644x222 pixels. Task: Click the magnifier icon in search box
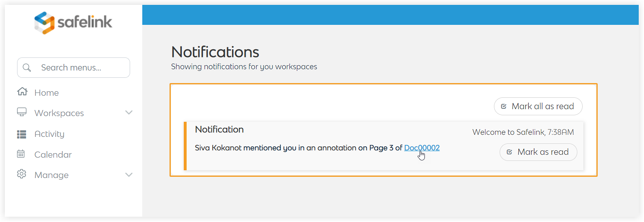coord(27,68)
